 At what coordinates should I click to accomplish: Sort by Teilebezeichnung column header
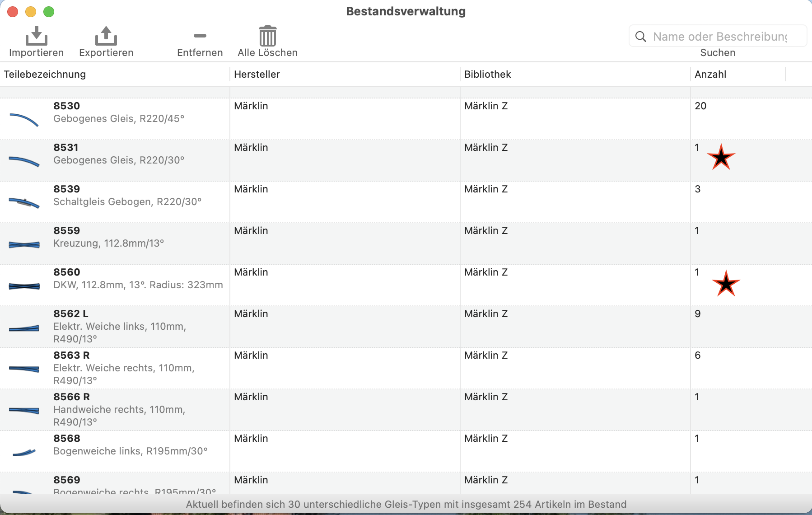[45, 75]
